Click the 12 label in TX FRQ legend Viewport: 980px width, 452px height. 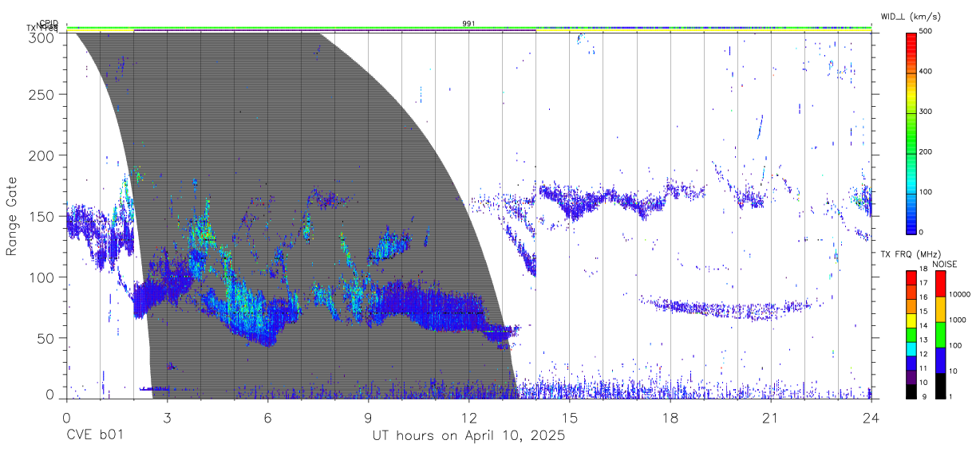coord(923,354)
